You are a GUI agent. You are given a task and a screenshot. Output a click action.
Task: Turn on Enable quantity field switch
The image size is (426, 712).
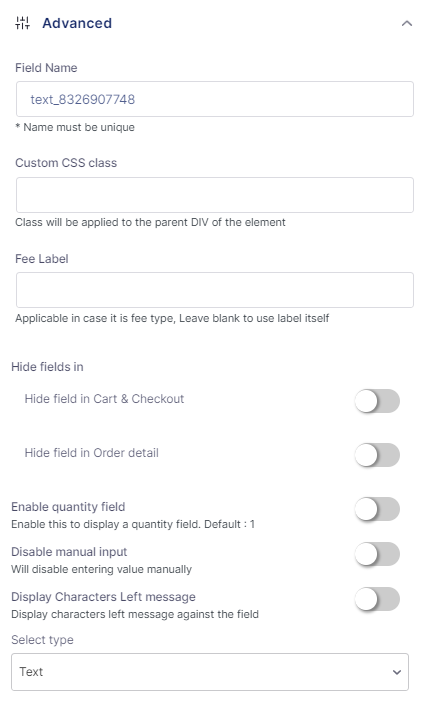pos(377,509)
